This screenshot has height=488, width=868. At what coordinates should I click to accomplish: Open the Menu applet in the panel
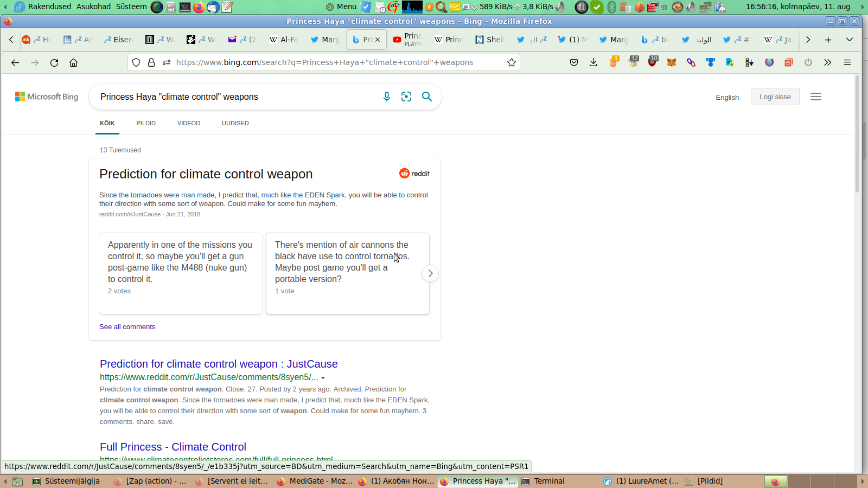[x=341, y=7]
